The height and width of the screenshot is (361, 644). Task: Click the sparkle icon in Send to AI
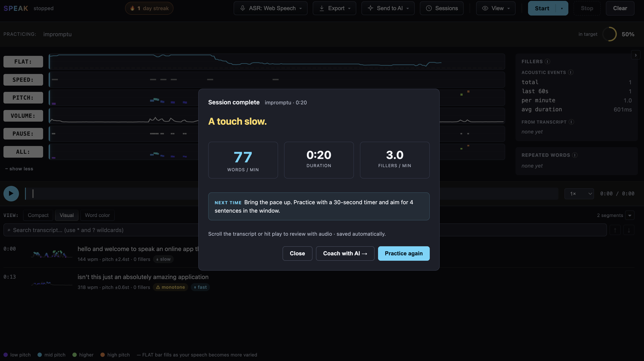(370, 8)
